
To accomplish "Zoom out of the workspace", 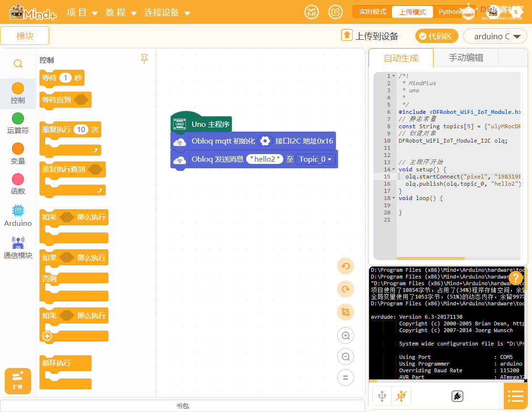I will (x=345, y=356).
